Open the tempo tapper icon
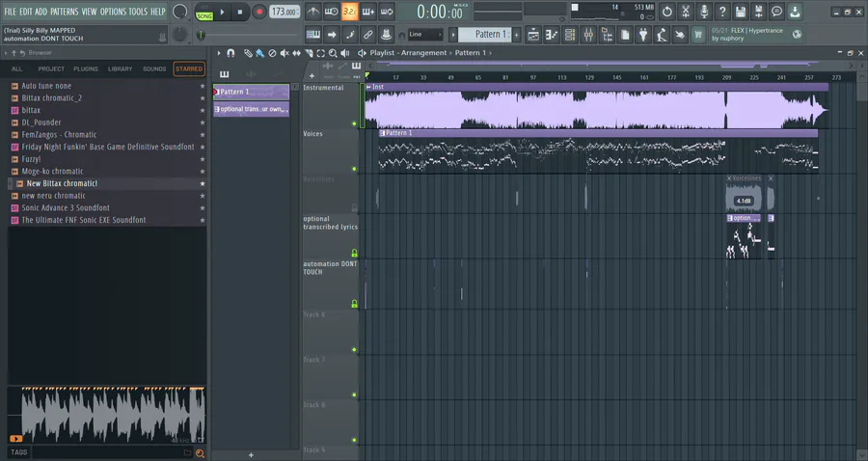 pos(662,35)
